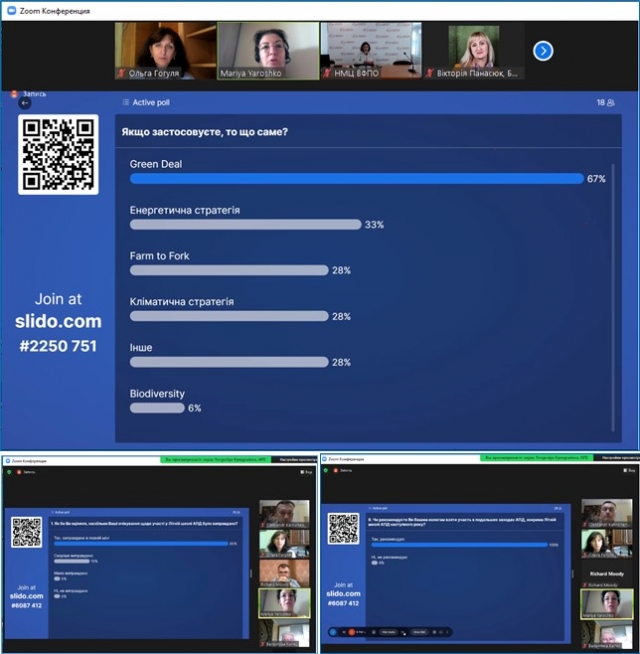Screen dimensions: 640x654
Task: Click green shield icon in bottom-right Zoom window
Action: [326, 470]
